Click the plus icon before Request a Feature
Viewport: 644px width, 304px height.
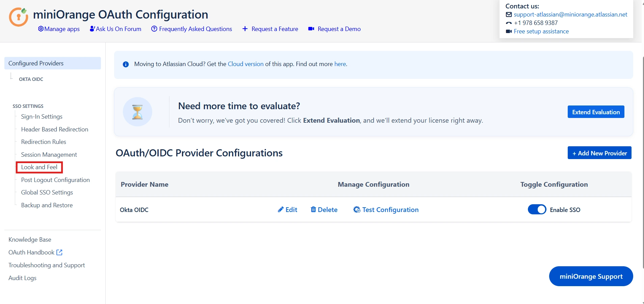click(x=245, y=29)
